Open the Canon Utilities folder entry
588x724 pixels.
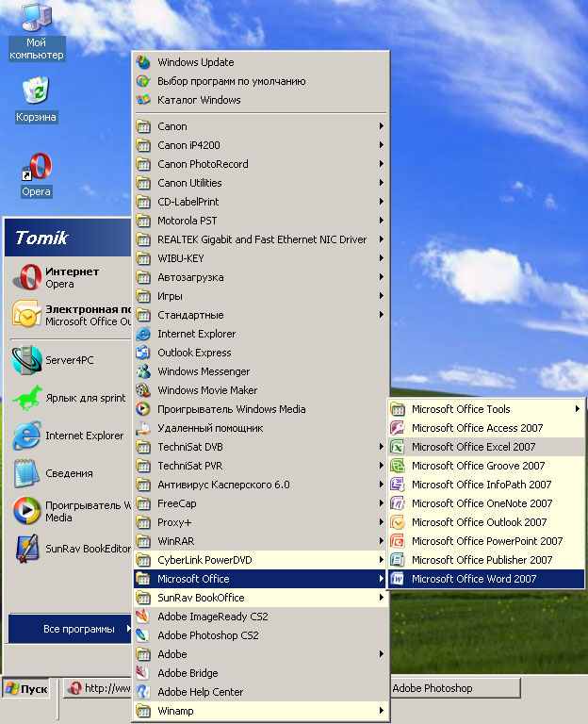(x=261, y=183)
